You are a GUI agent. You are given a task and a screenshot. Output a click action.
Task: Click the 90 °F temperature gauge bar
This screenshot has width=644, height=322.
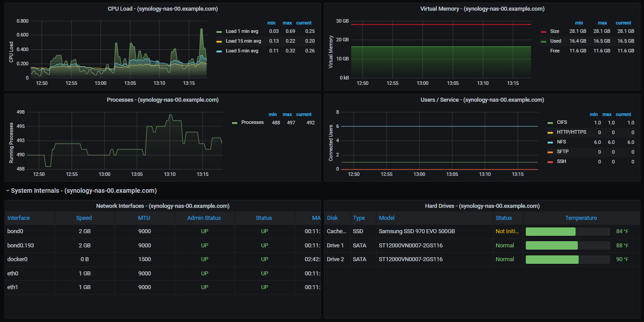[x=568, y=259]
